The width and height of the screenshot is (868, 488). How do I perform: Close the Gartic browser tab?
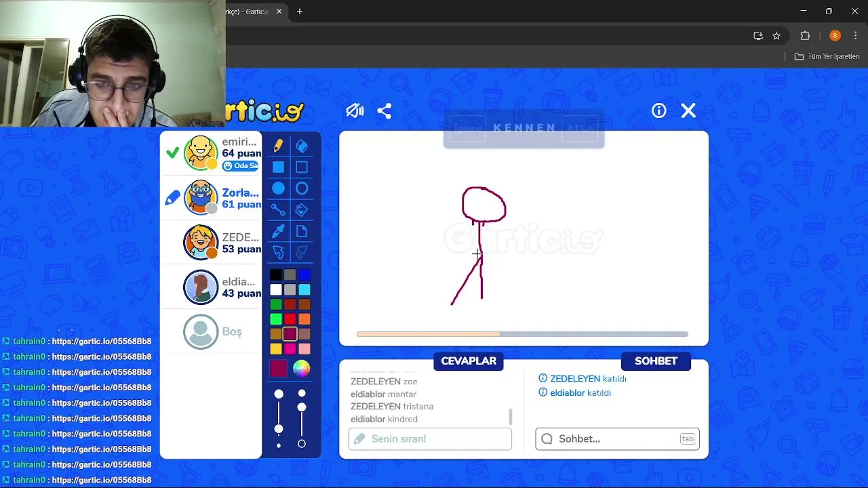[279, 12]
